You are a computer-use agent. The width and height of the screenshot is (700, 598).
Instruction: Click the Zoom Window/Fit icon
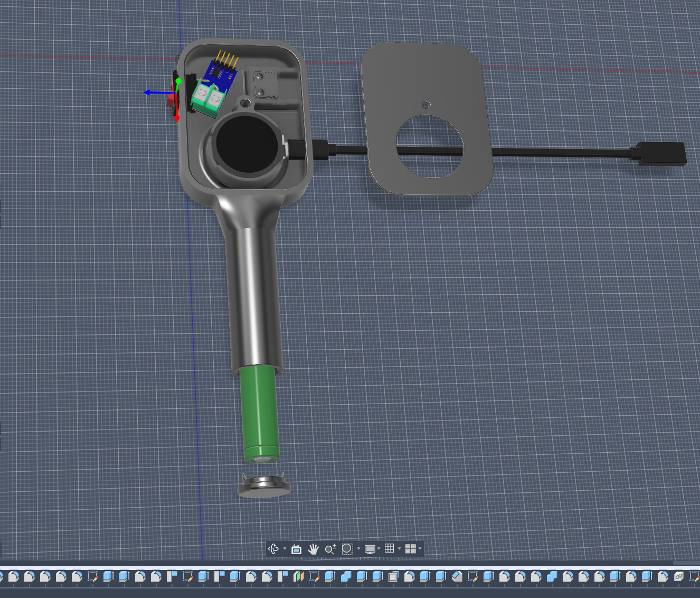(347, 549)
